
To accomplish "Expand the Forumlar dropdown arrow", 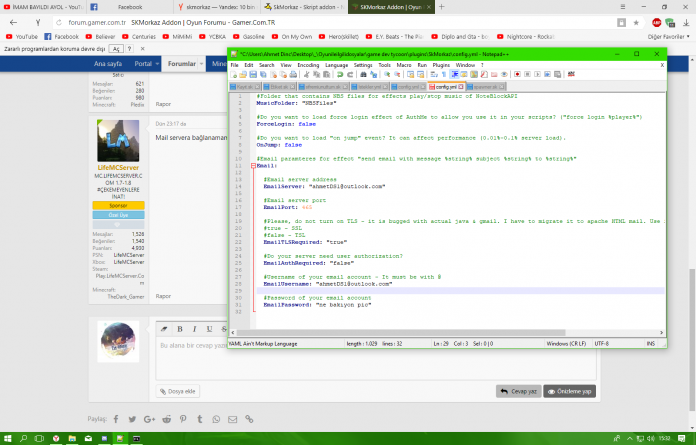I will pos(201,64).
